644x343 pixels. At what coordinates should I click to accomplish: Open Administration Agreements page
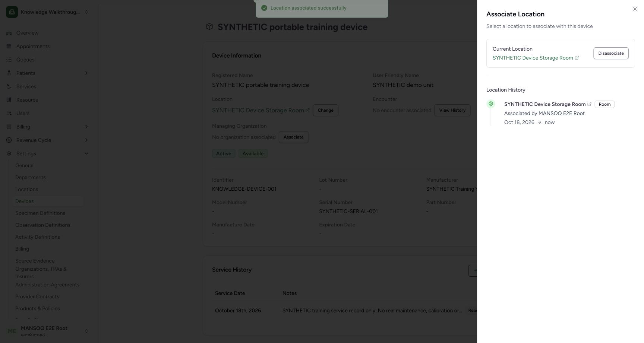[x=47, y=285]
